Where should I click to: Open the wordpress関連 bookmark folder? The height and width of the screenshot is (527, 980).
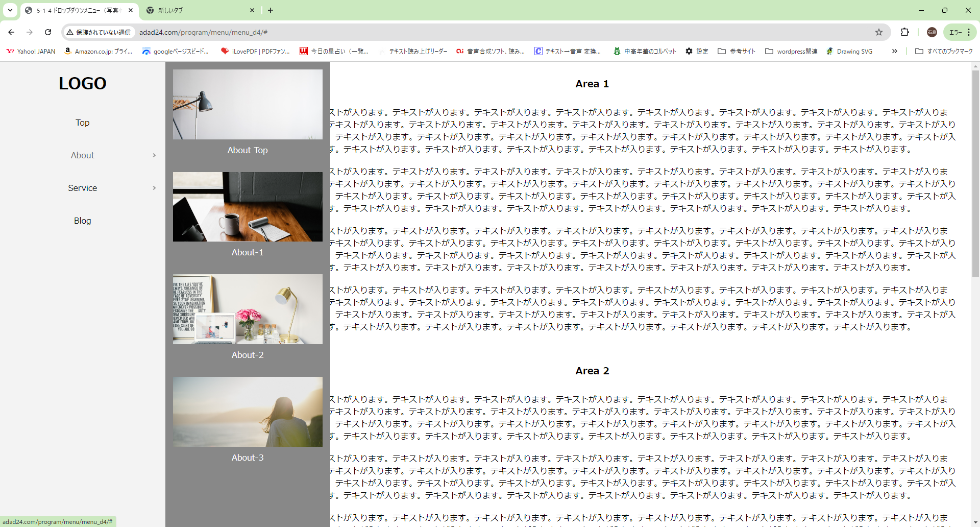791,51
